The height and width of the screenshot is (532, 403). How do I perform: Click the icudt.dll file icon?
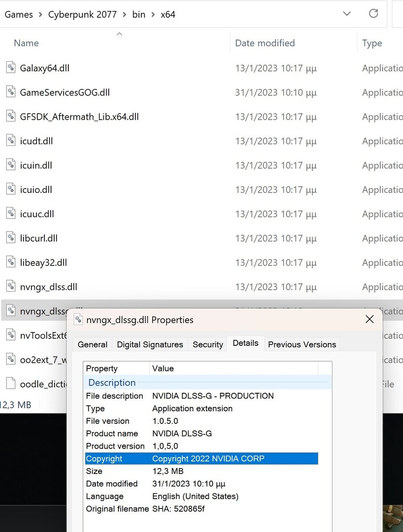point(11,141)
